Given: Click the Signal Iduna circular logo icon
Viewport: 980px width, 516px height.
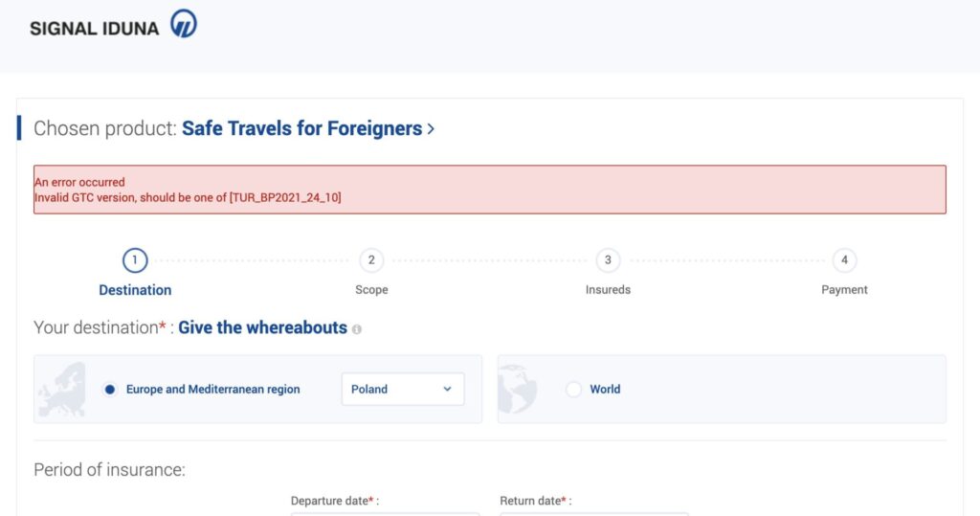Looking at the screenshot, I should 184,24.
